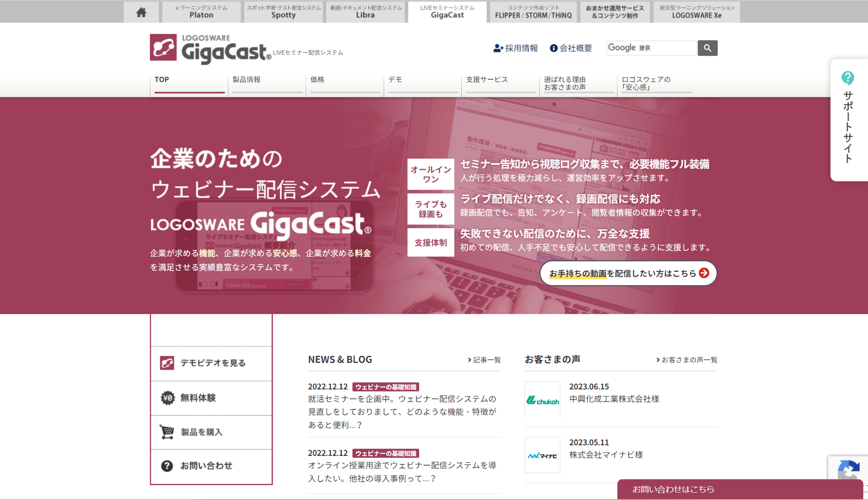Click the first ウェビナーの基礎知識 tag, above 就活セミナー
The height and width of the screenshot is (500, 868).
click(386, 387)
